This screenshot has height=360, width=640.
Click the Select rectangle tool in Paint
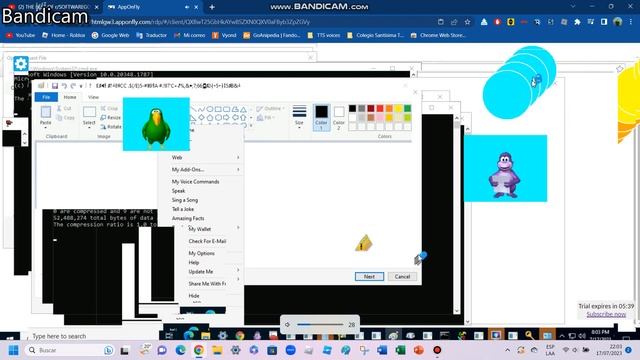pos(89,112)
